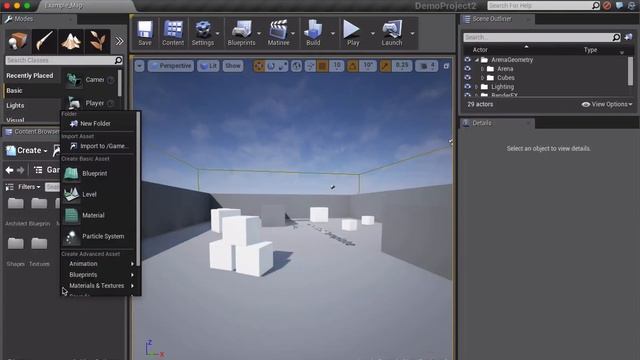640x360 pixels.
Task: Toggle visibility eye for ArenaGeometry
Action: pos(467,60)
